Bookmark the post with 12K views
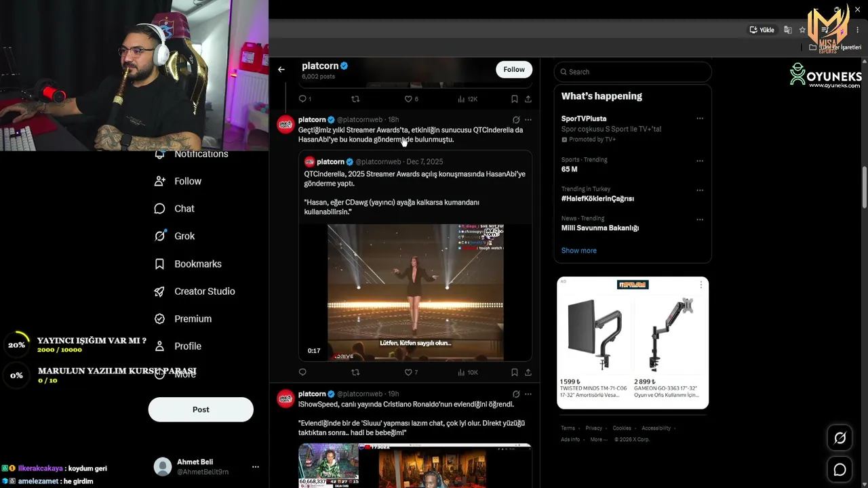The width and height of the screenshot is (868, 488). [515, 99]
